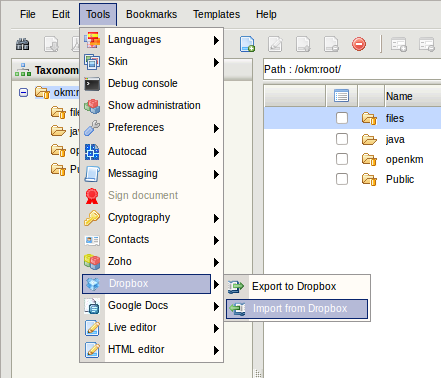This screenshot has width=441, height=378.
Task: Click the Name column header
Action: pyautogui.click(x=413, y=96)
